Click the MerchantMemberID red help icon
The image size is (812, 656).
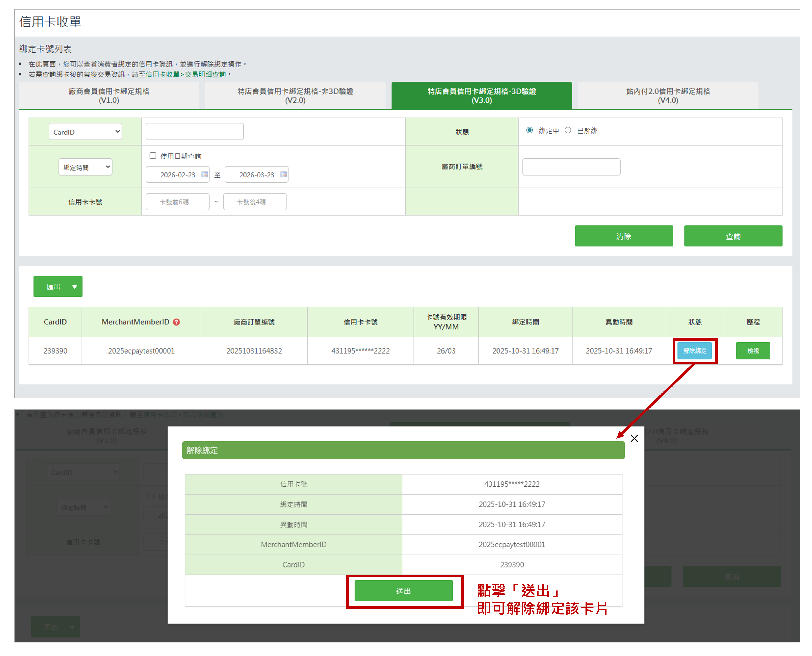(x=176, y=322)
